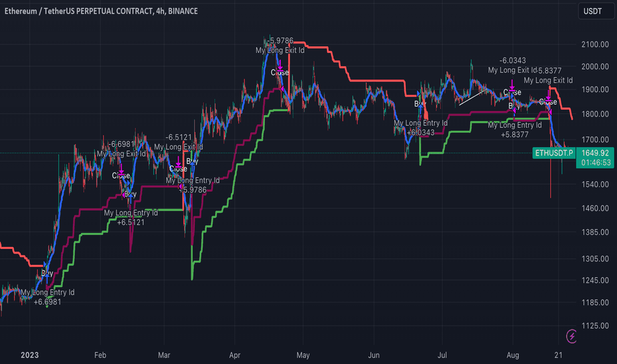617x364 pixels.
Task: Click the May label on the time axis
Action: [x=303, y=355]
